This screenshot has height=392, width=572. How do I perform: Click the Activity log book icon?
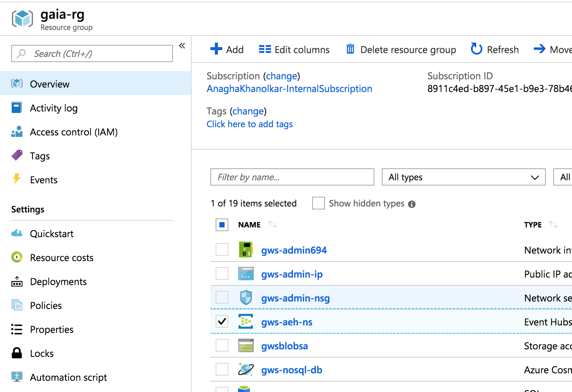[x=17, y=108]
